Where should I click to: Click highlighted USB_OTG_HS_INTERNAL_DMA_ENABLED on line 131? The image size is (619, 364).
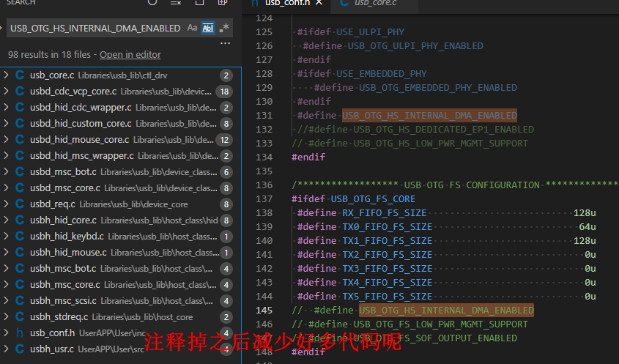429,115
